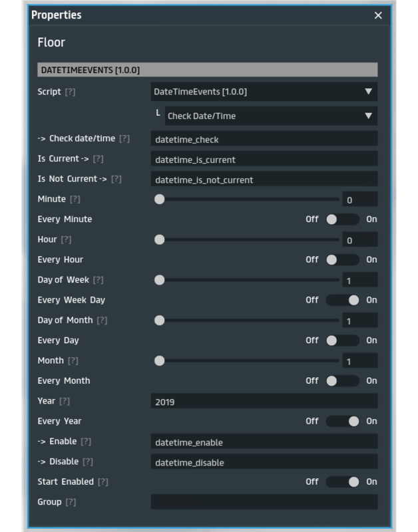Click the Is Current datetime_is_current field
This screenshot has width=418, height=532.
pos(264,160)
